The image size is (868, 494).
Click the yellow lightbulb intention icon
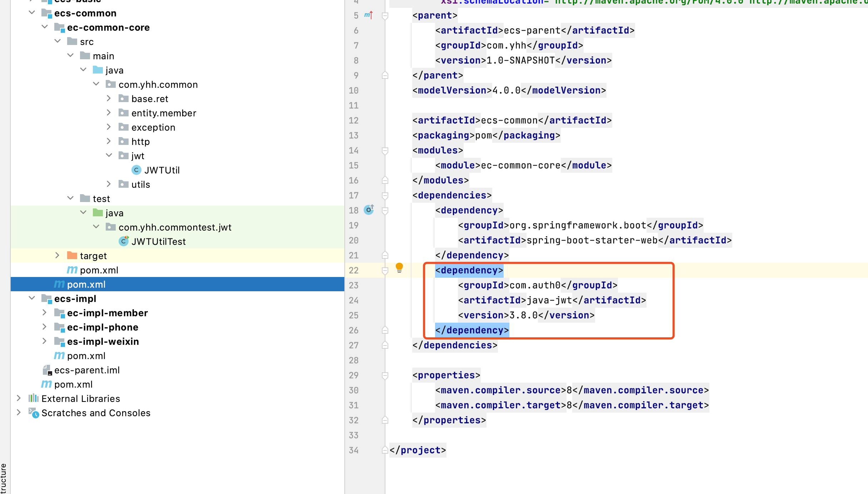(x=399, y=268)
